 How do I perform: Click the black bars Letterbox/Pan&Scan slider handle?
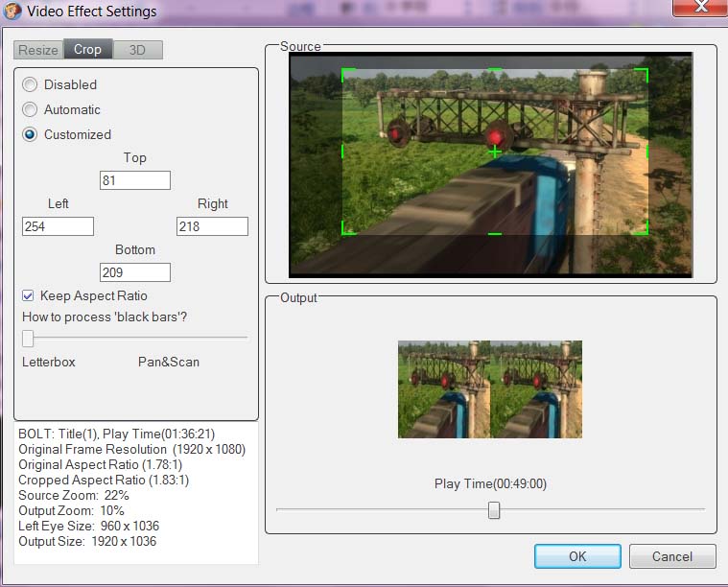point(28,339)
